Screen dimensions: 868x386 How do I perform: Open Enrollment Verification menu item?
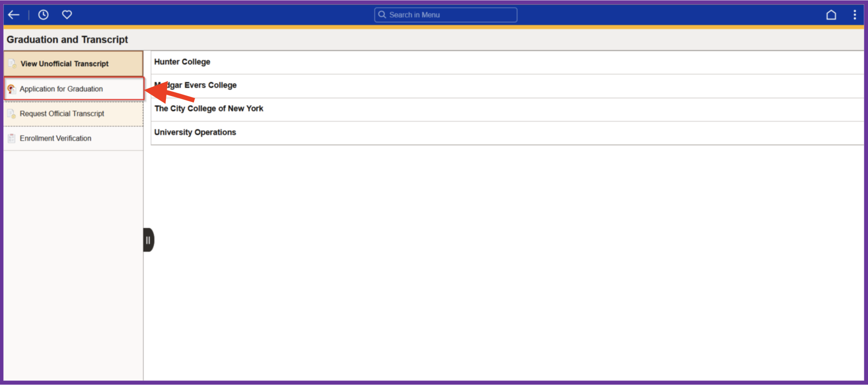point(56,138)
